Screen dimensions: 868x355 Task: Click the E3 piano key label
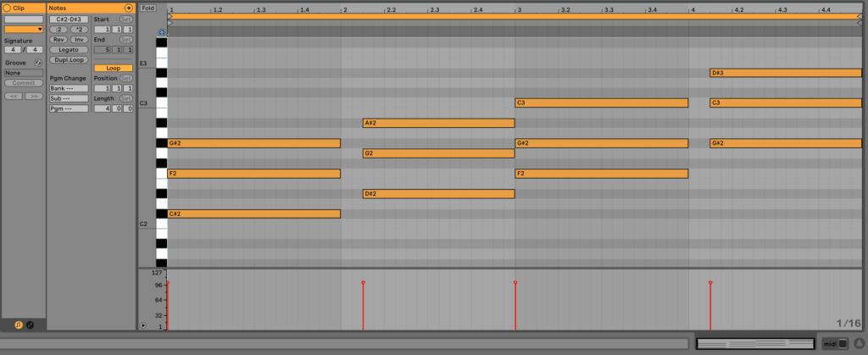pos(142,64)
